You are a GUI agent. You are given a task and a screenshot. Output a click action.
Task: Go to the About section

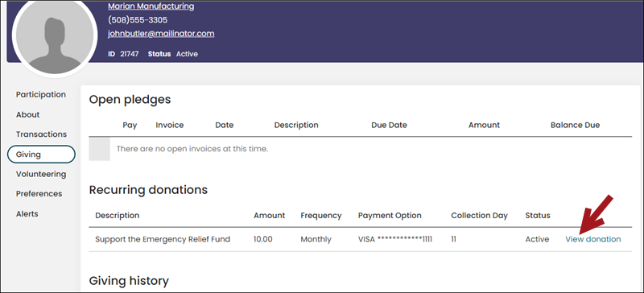coord(28,114)
